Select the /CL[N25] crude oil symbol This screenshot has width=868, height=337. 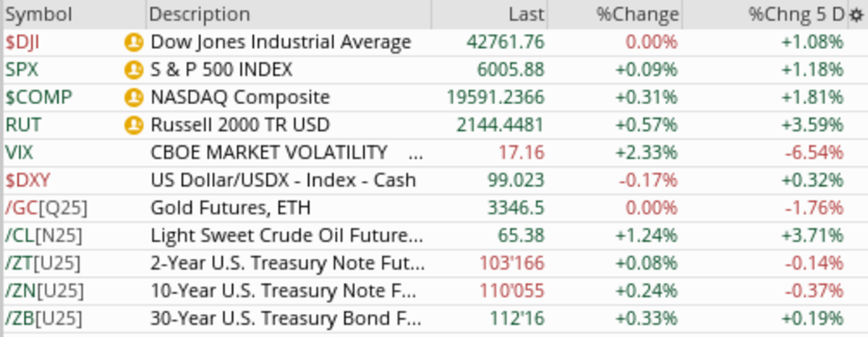point(44,236)
